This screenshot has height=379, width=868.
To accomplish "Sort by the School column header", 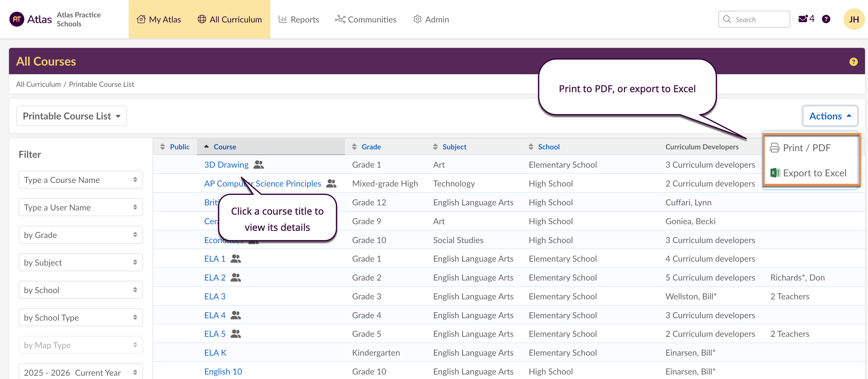I will [x=548, y=147].
